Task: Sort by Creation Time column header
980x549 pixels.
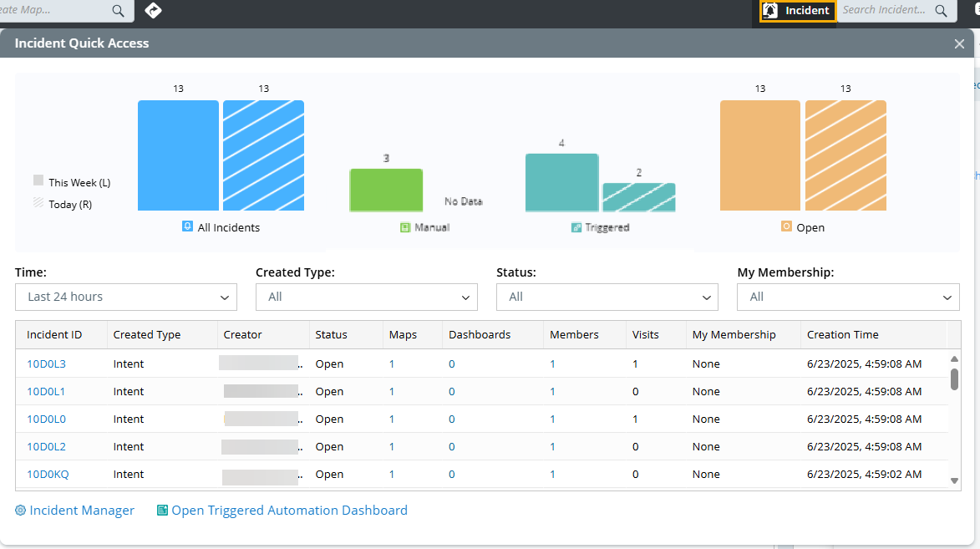Action: 842,334
